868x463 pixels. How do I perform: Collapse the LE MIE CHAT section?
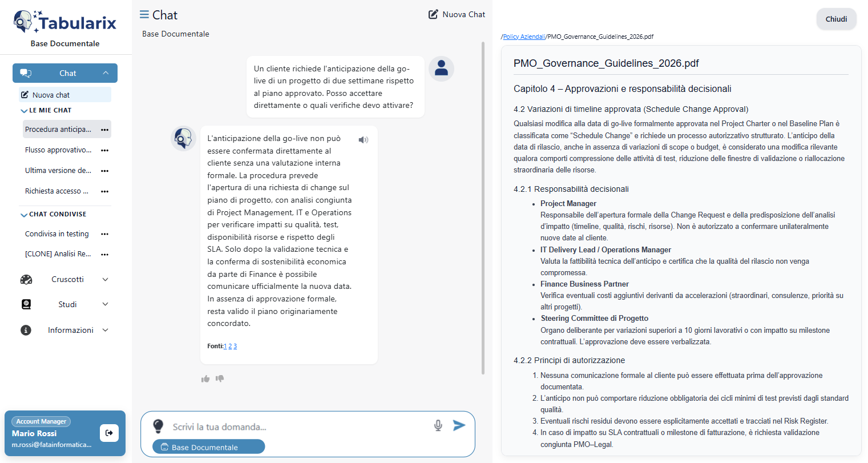coord(24,111)
